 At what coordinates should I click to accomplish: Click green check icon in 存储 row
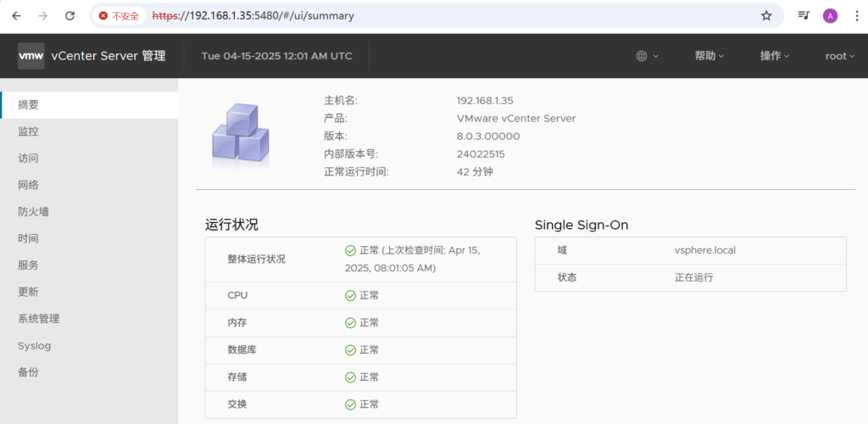350,377
